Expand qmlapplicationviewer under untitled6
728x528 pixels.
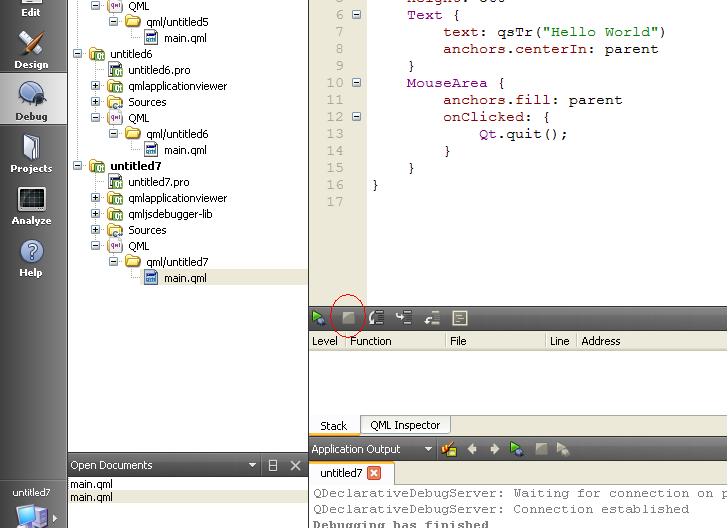95,85
